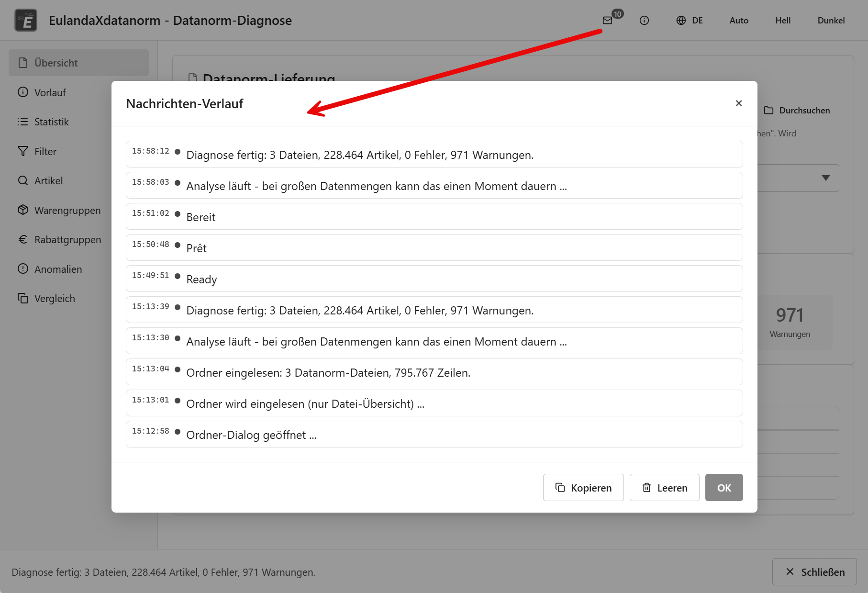Select the Ready message row
The image size is (868, 593).
coord(434,279)
